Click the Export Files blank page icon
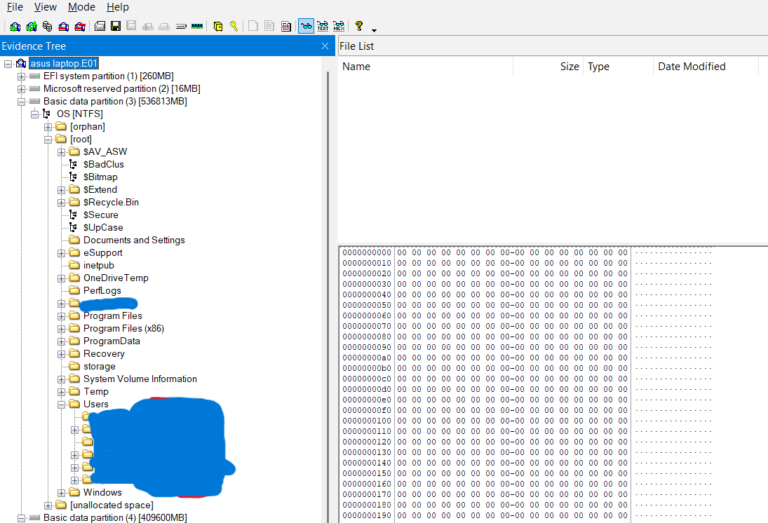This screenshot has height=523, width=768. [x=253, y=26]
